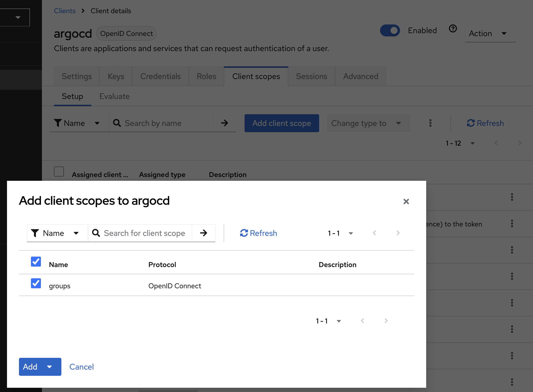Click the OpenID Connect protocol cell
533x392 pixels.
pyautogui.click(x=175, y=286)
